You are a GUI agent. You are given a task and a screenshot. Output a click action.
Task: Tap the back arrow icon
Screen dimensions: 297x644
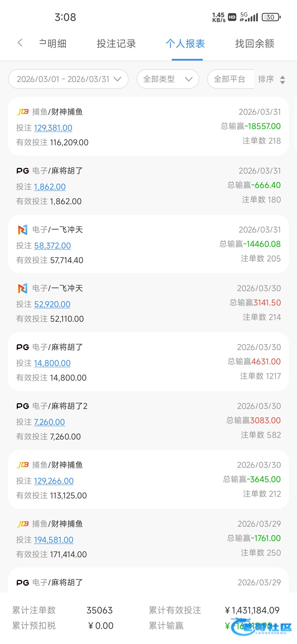[20, 43]
